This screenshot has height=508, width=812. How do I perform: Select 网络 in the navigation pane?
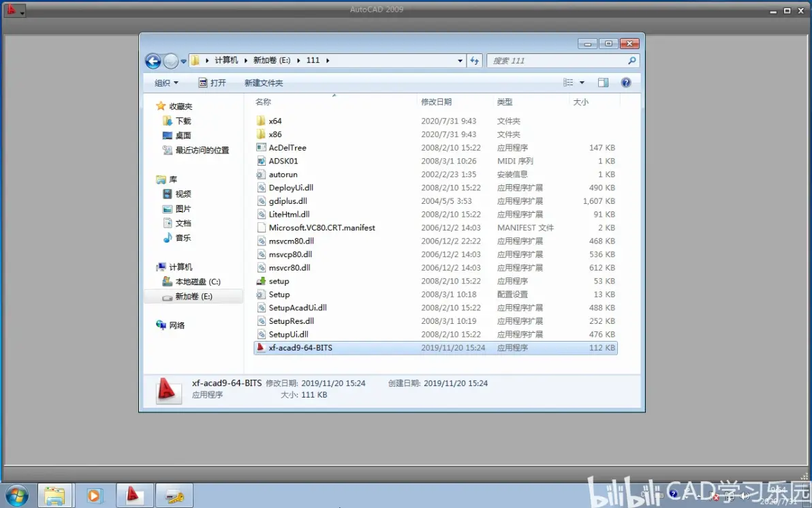click(170, 325)
